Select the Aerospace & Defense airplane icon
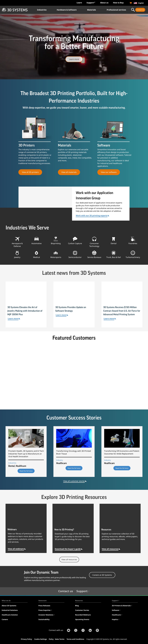This screenshot has height=644, width=148. pyautogui.click(x=17, y=239)
